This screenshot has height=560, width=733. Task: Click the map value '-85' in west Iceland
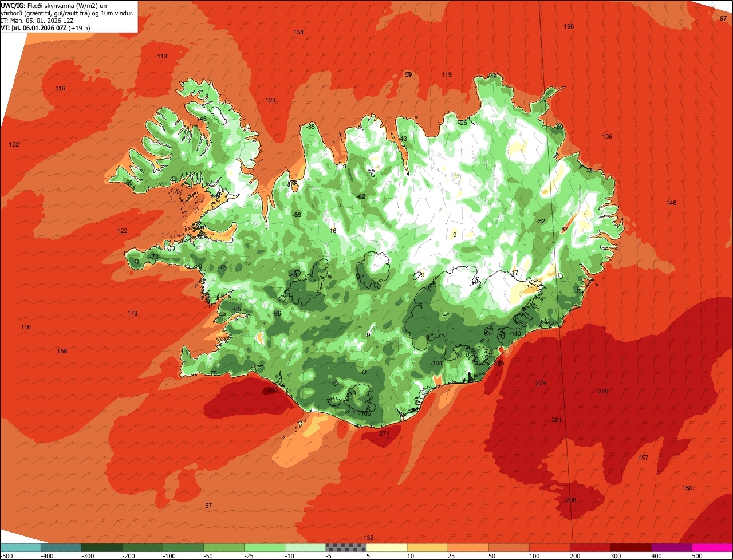237,310
